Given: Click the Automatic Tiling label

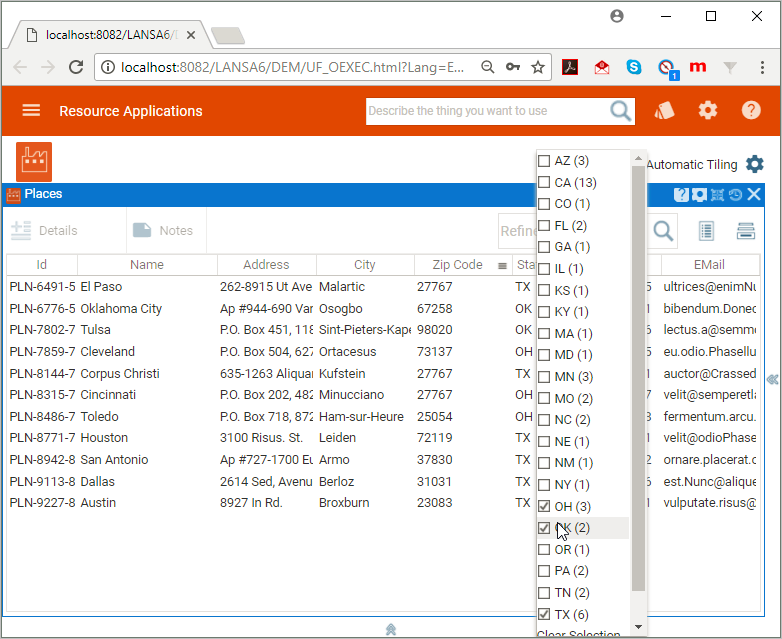Looking at the screenshot, I should coord(692,165).
